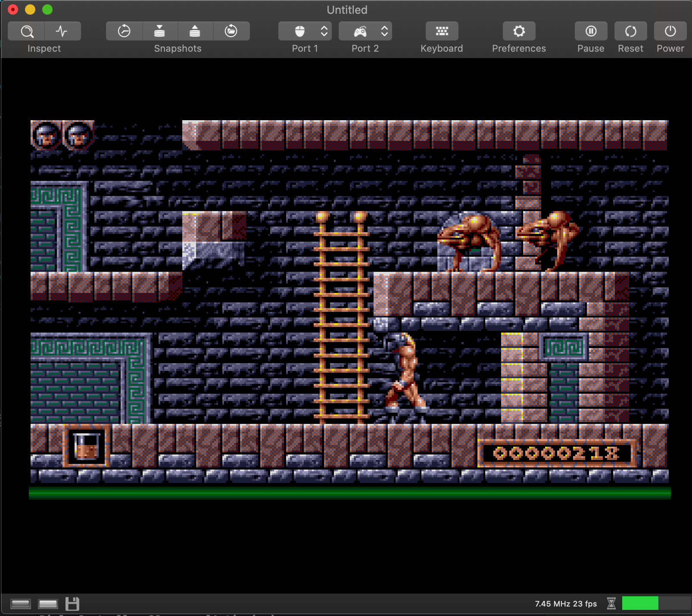Toggle the Power button
Viewport: 692px width, 616px height.
(x=670, y=31)
